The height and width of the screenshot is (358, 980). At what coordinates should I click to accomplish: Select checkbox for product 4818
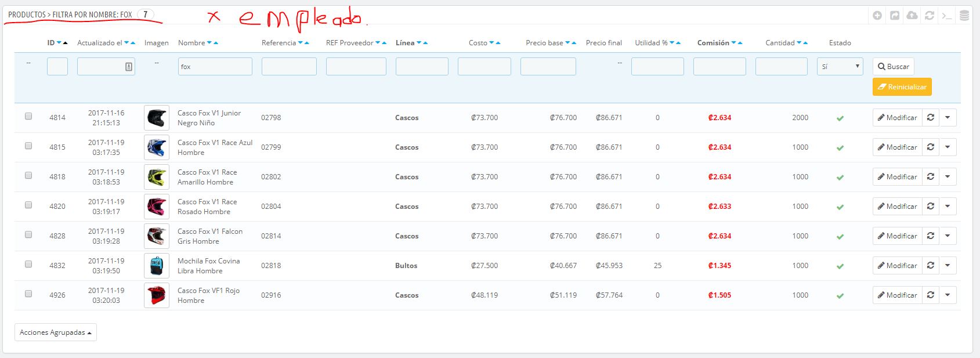28,175
